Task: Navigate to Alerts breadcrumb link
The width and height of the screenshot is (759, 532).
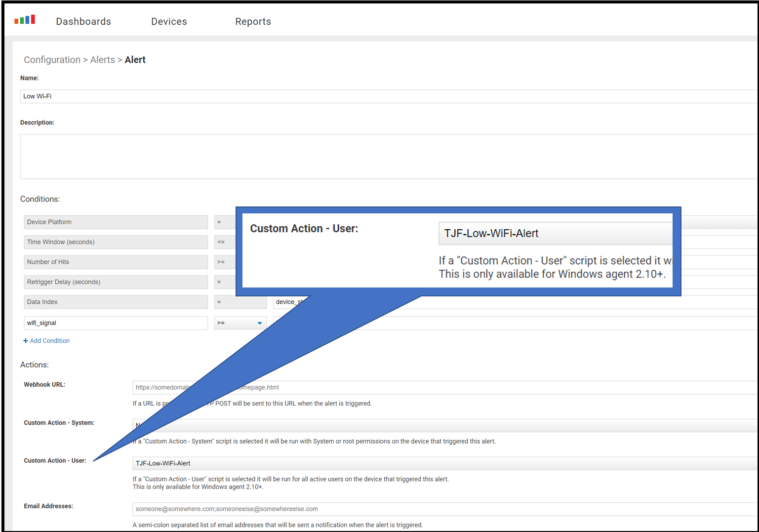Action: [102, 60]
